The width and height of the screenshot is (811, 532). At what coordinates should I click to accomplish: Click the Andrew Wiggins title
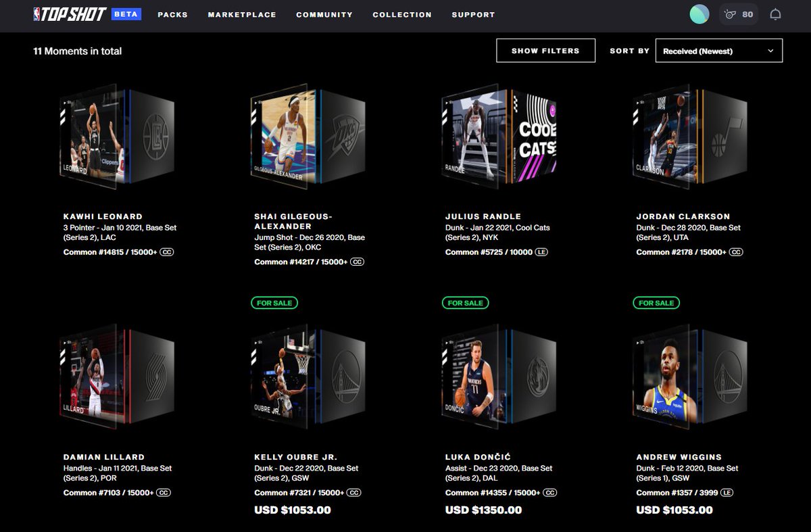(x=679, y=457)
